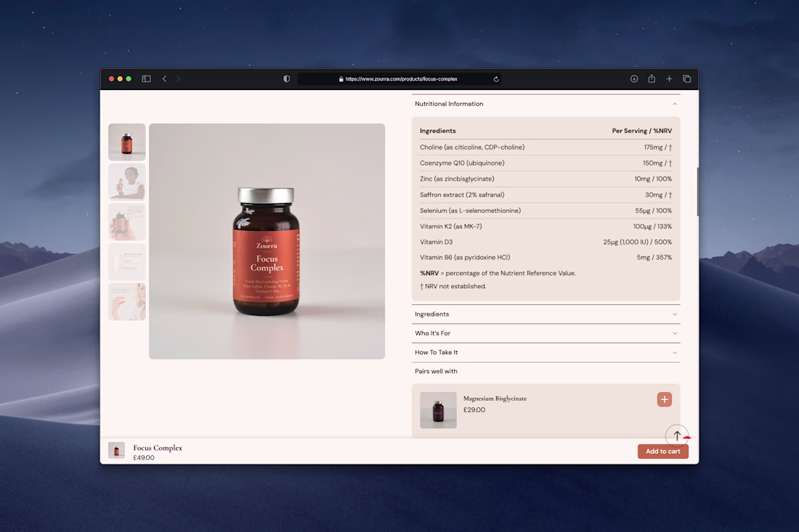799x532 pixels.
Task: Click the scroll-to-top arrow button
Action: click(677, 435)
